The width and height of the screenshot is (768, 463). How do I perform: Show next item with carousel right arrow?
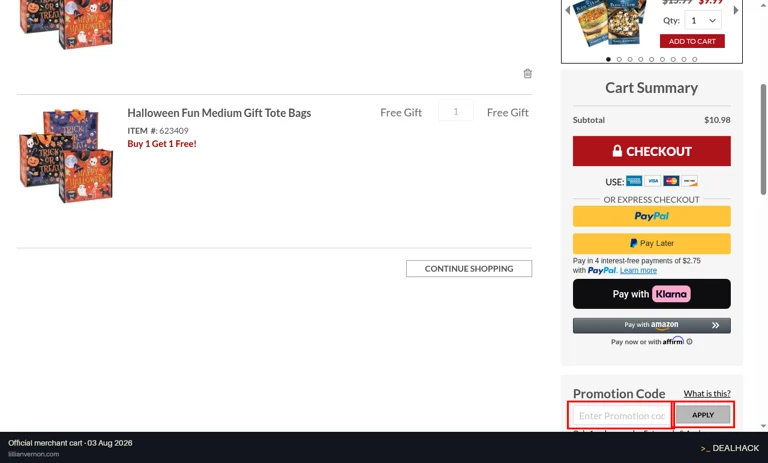736,10
